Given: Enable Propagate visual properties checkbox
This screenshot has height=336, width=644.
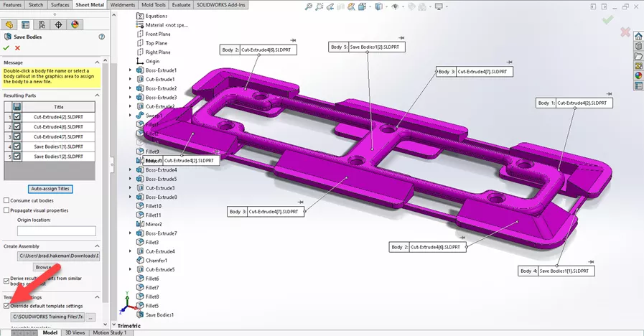Looking at the screenshot, I should pyautogui.click(x=6, y=210).
